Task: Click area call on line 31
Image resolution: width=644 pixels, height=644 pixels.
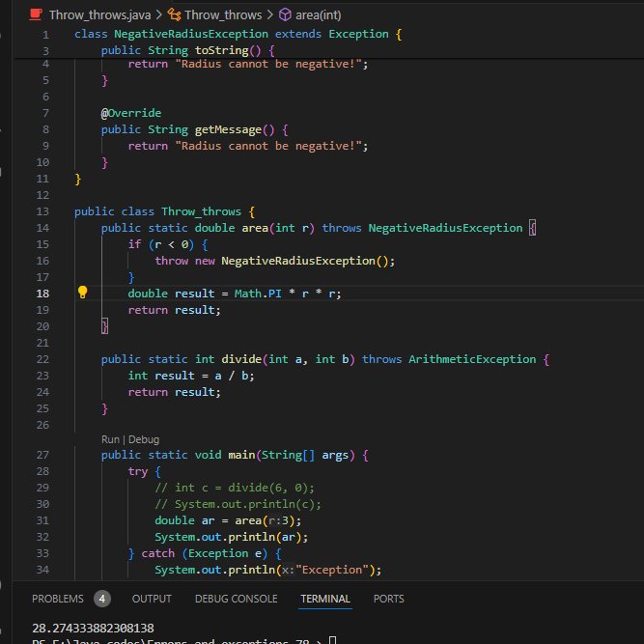Action: click(x=248, y=520)
